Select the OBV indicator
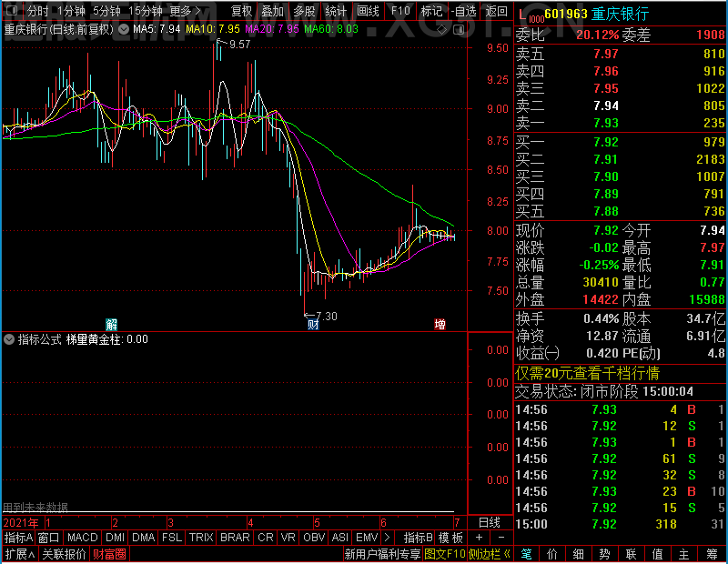The width and height of the screenshot is (728, 564). point(314,538)
